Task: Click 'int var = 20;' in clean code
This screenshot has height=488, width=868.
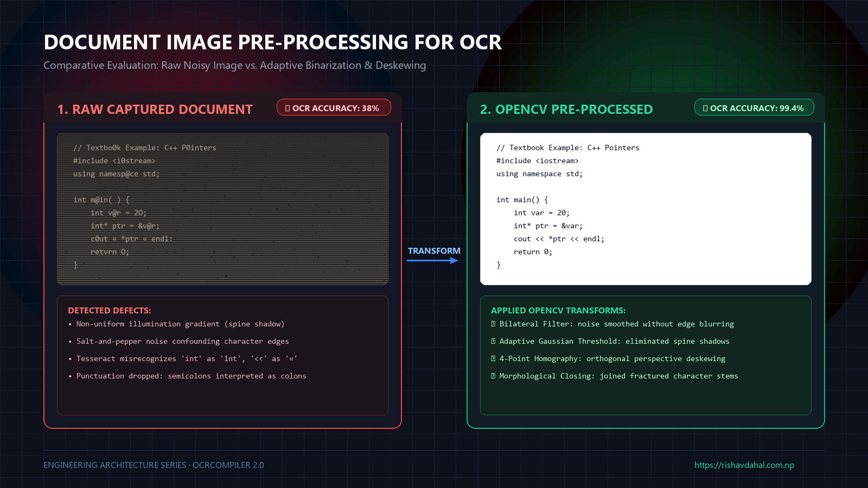Action: tap(542, 213)
